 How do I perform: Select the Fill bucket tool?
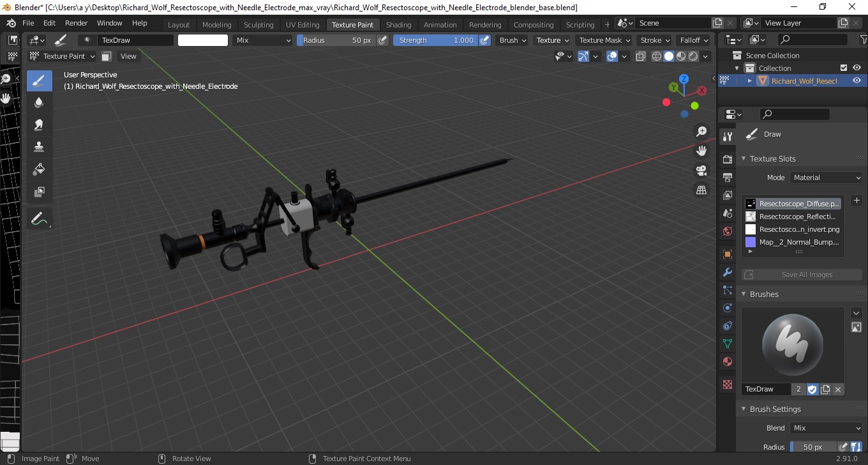click(39, 169)
